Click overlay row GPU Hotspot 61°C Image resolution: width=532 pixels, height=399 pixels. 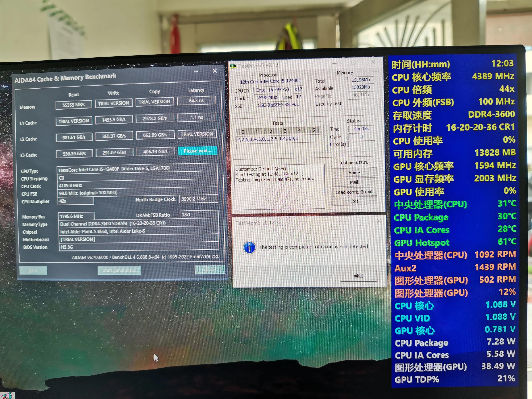pos(455,242)
